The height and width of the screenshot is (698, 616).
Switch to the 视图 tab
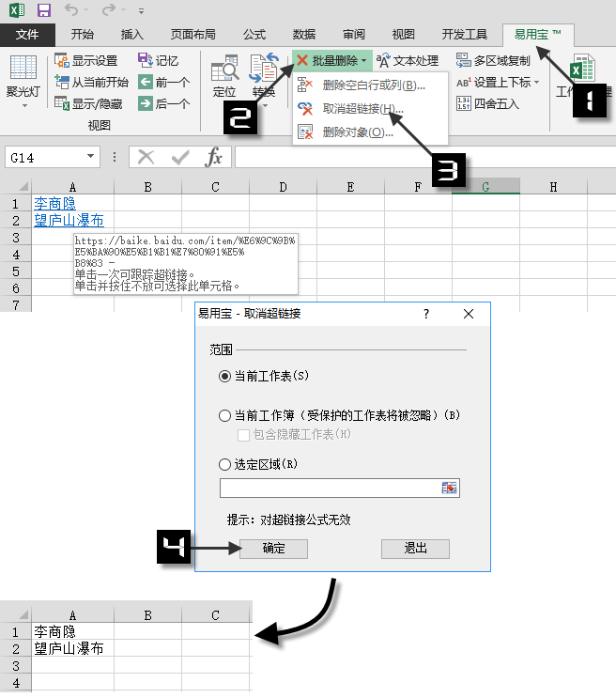point(403,34)
